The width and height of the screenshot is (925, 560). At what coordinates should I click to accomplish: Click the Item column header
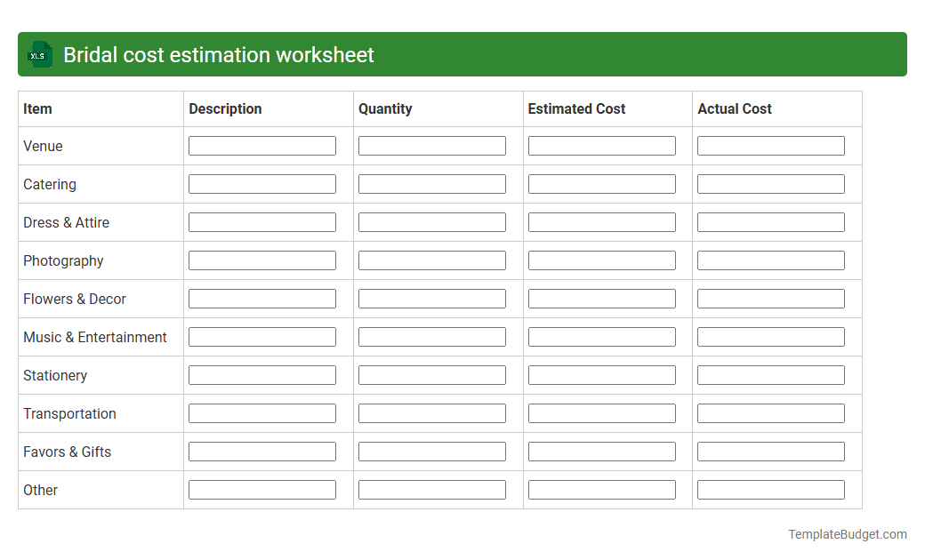(x=36, y=108)
